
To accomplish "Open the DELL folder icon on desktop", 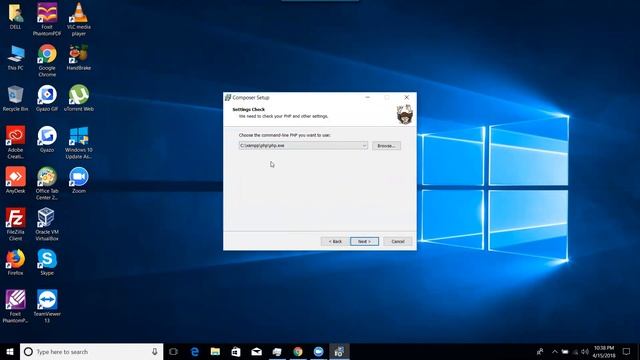I will 16,16.
